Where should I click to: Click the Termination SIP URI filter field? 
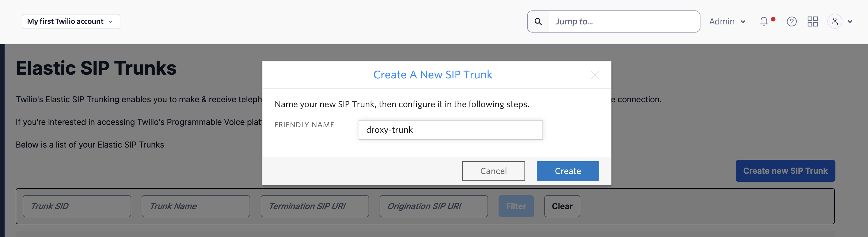(x=314, y=206)
